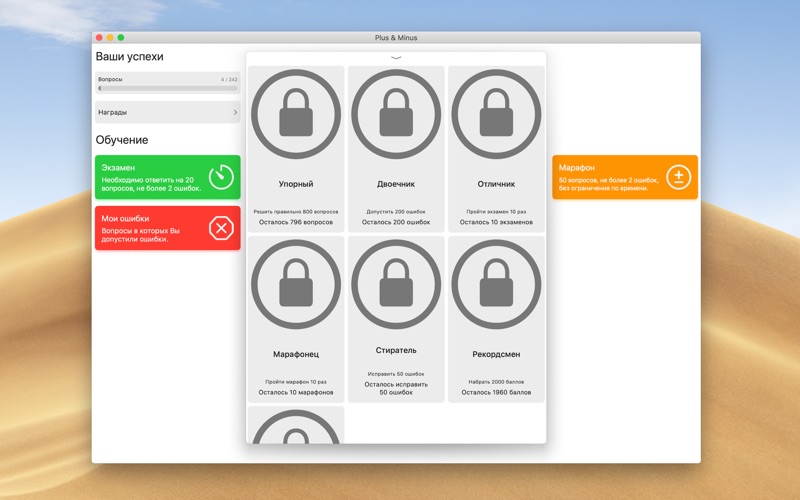This screenshot has width=800, height=500.
Task: Click the Двоечник award title
Action: click(396, 184)
